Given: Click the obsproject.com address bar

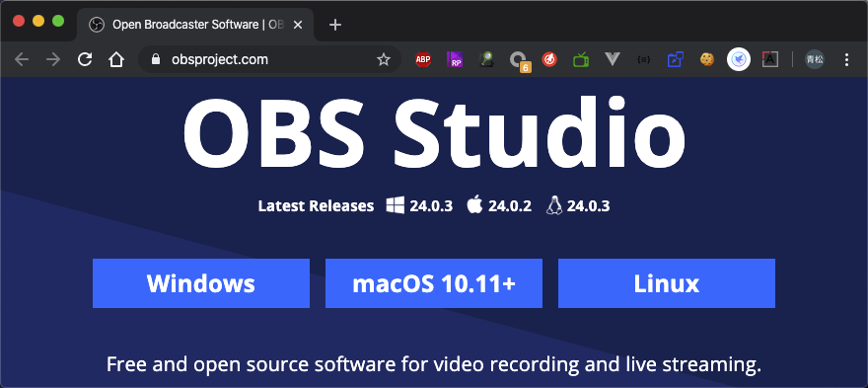Looking at the screenshot, I should [x=269, y=59].
